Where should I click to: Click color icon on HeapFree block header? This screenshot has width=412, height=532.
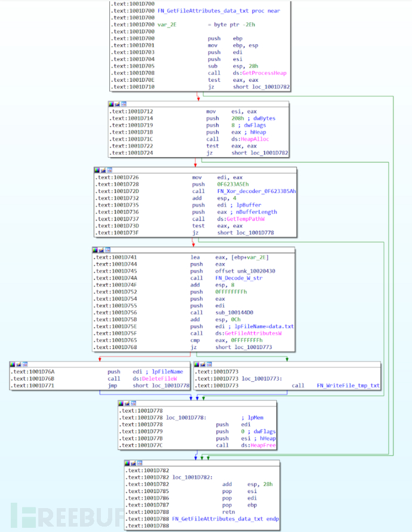point(123,403)
